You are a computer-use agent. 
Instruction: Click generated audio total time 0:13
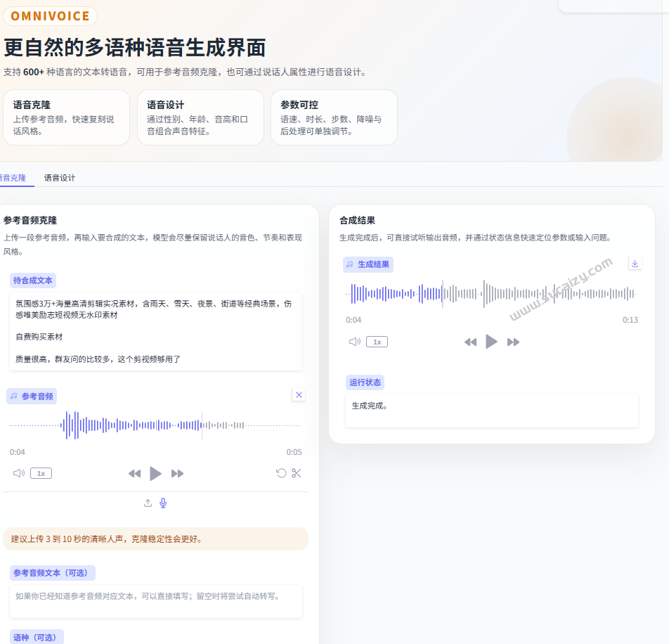click(630, 320)
